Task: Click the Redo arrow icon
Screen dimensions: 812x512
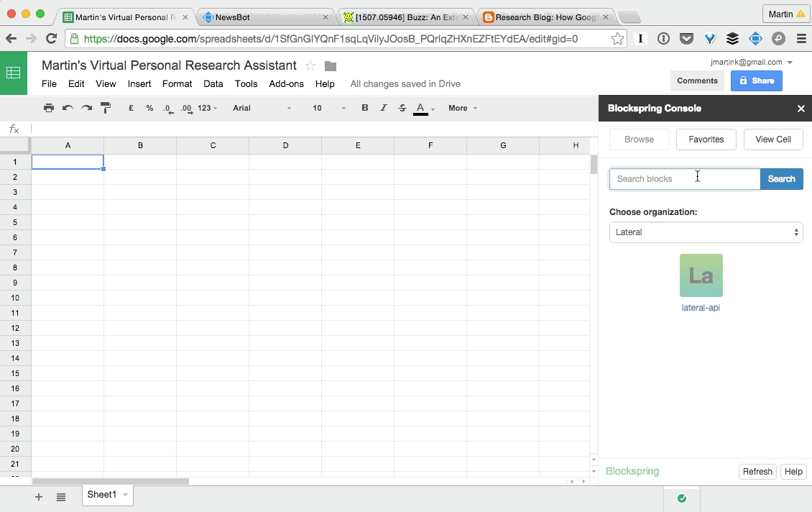Action: click(x=86, y=108)
